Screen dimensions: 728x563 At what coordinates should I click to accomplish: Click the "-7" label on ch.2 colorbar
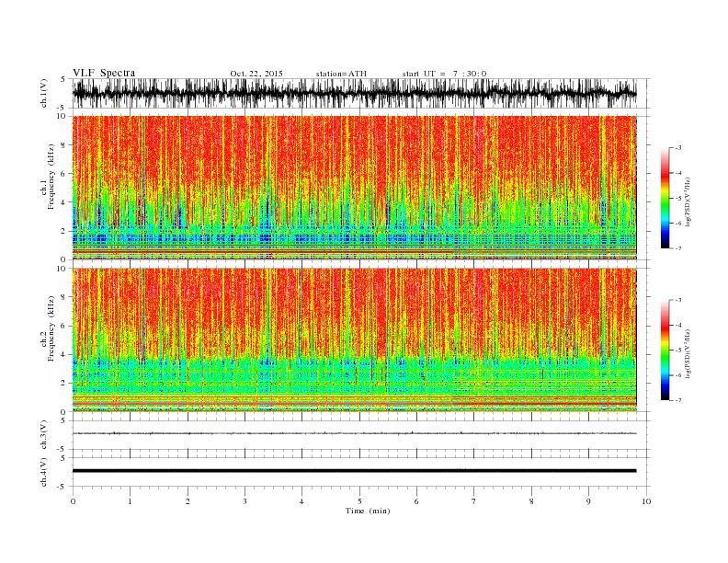pos(678,400)
